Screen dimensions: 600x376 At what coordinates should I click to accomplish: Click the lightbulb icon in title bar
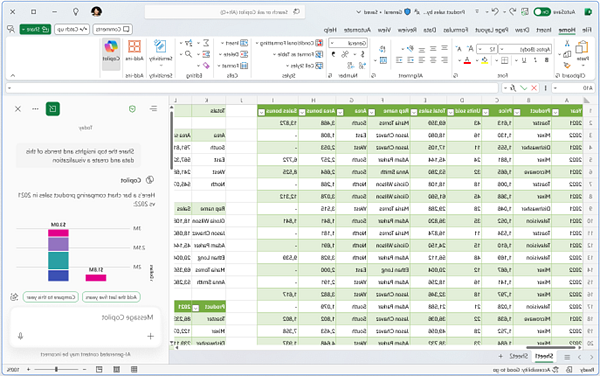[76, 12]
